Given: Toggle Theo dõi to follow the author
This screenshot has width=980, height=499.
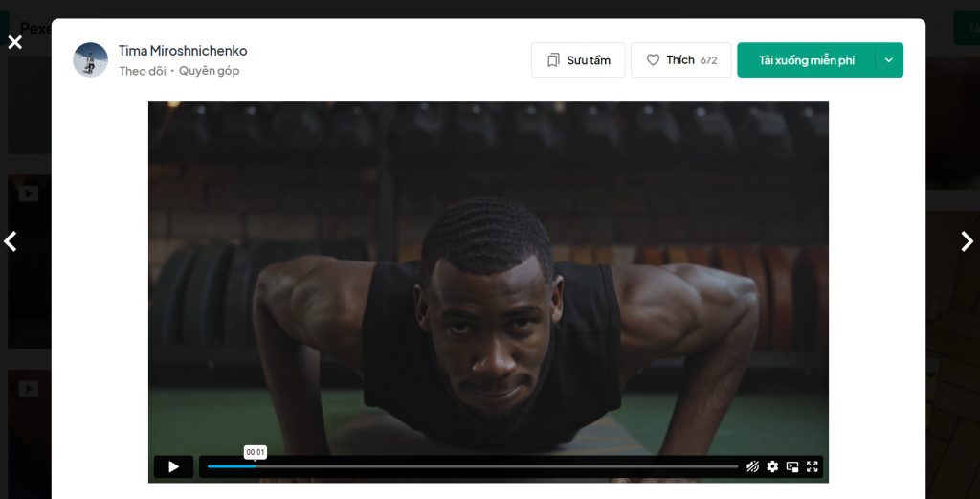Looking at the screenshot, I should 142,71.
